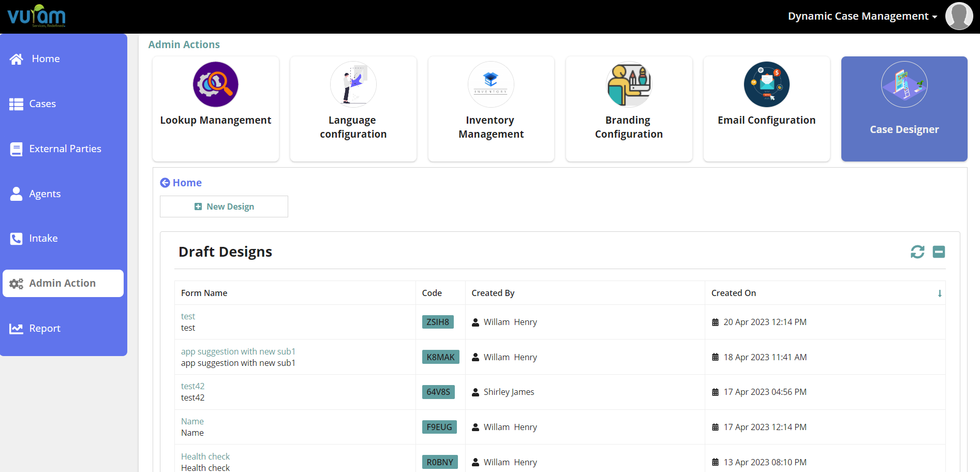Open the Health check draft design

[205, 456]
